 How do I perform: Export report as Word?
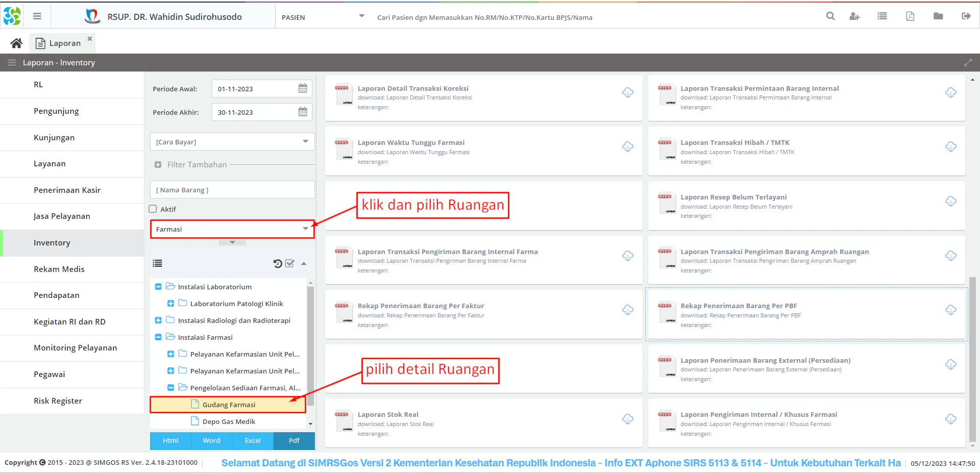point(211,441)
